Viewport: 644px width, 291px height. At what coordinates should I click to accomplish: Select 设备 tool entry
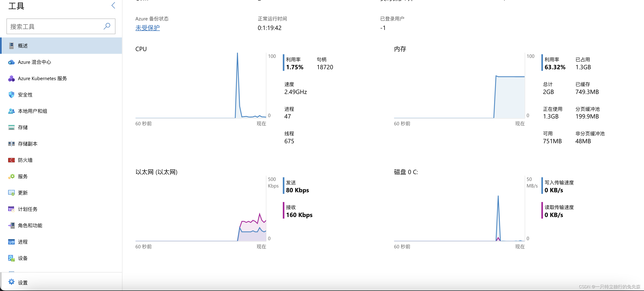61,258
